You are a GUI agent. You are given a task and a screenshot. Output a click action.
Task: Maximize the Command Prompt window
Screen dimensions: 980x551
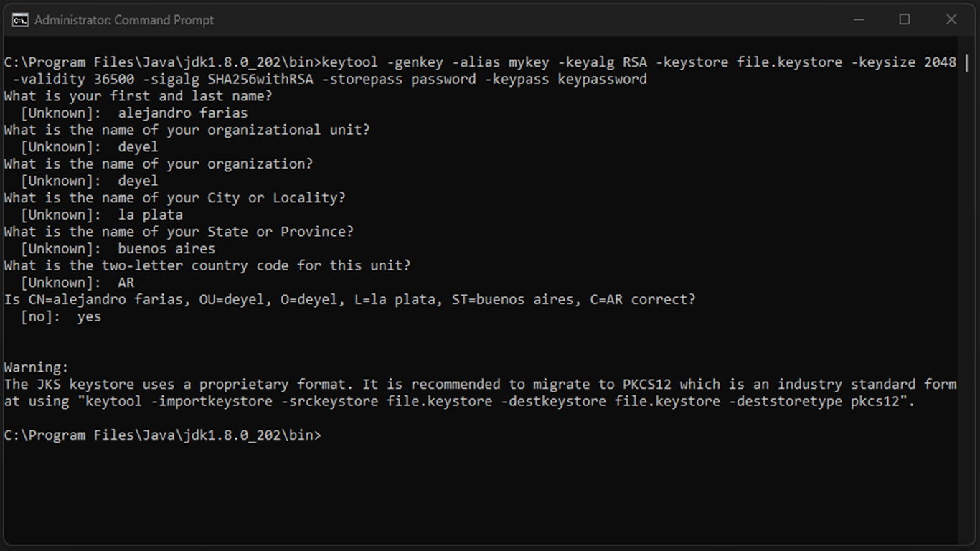pos(905,19)
